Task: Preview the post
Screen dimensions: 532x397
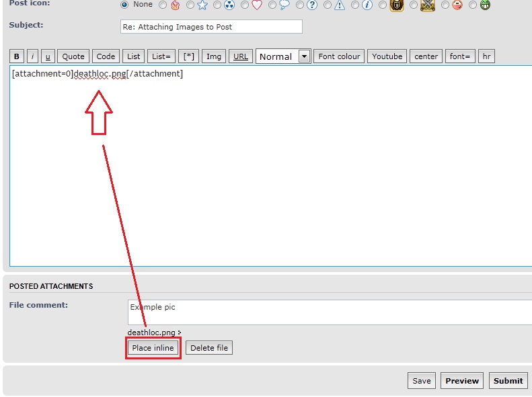Action: (462, 381)
